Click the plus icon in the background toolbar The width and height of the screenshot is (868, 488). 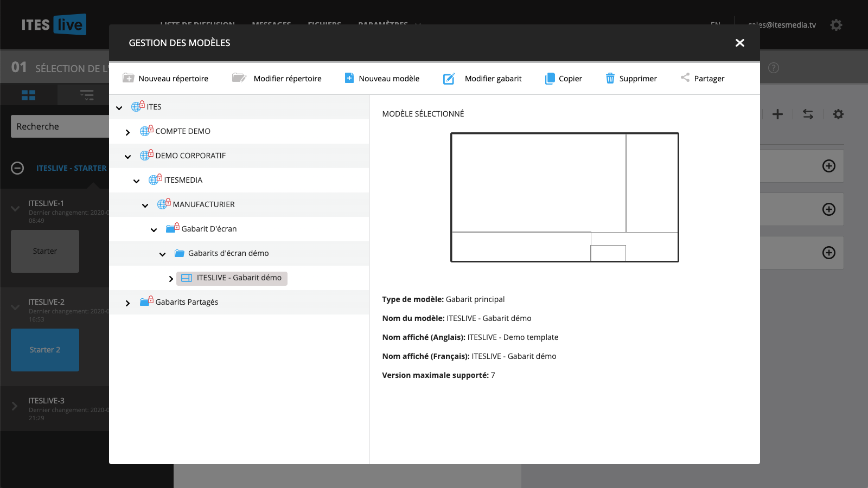pos(777,114)
